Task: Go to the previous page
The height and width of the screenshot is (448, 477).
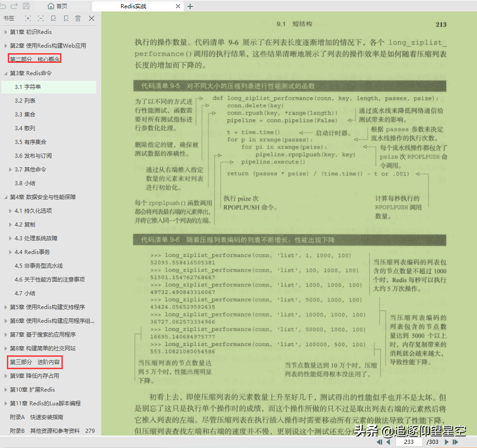Action: (x=388, y=442)
